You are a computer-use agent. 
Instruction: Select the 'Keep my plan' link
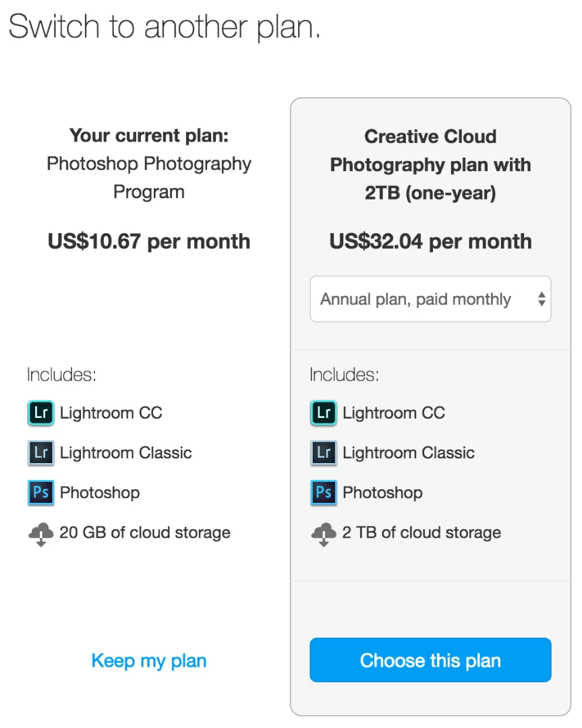149,661
